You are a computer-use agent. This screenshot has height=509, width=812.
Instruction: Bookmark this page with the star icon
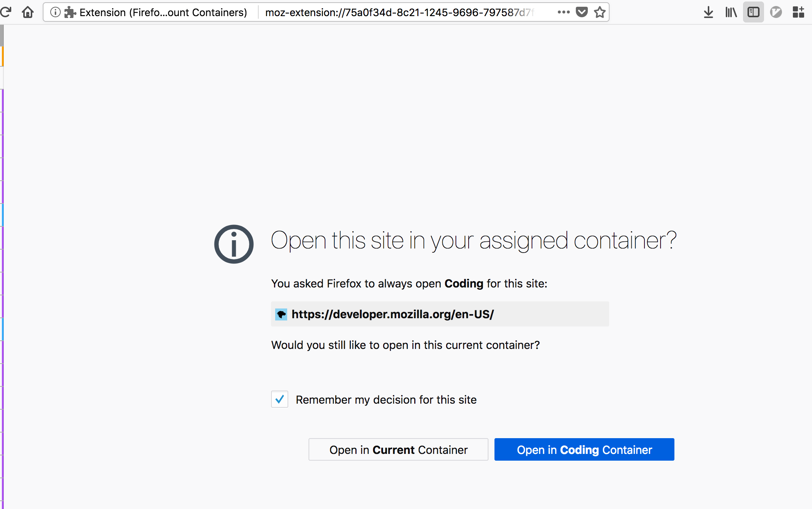click(x=599, y=12)
